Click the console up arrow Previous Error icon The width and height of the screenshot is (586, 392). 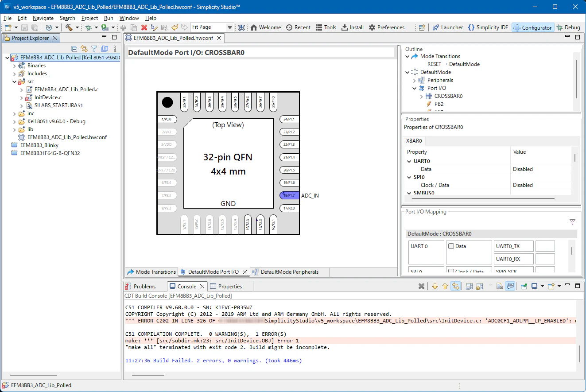(445, 287)
